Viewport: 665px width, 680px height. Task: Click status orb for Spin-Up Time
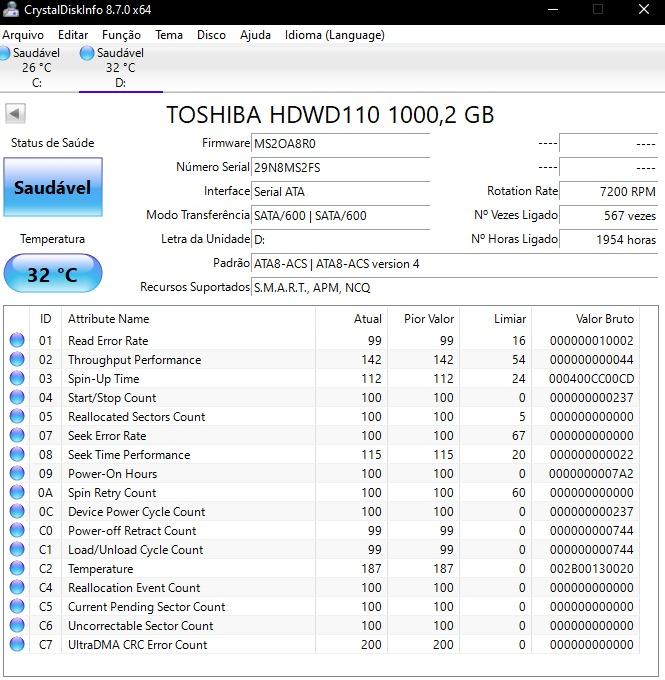(x=17, y=378)
